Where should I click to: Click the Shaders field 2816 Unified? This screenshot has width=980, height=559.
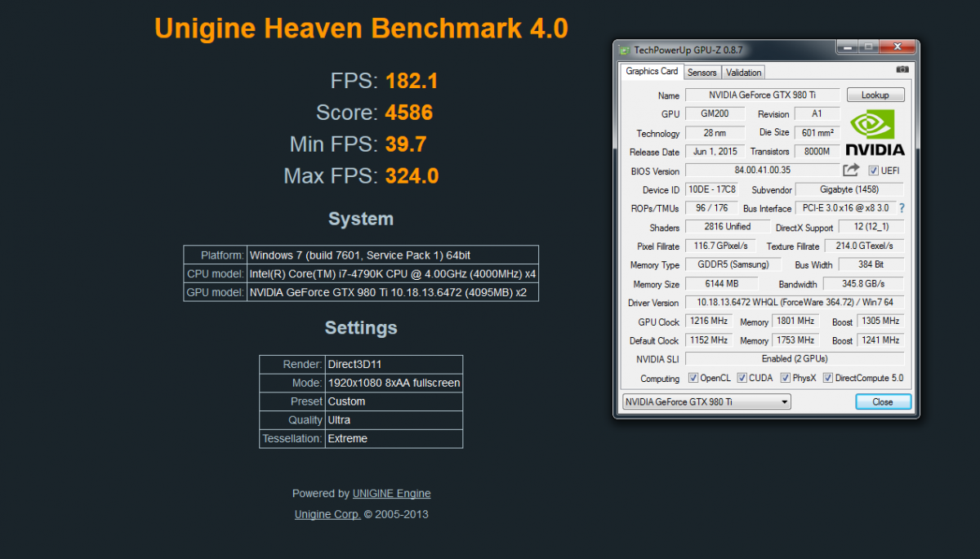(x=728, y=227)
